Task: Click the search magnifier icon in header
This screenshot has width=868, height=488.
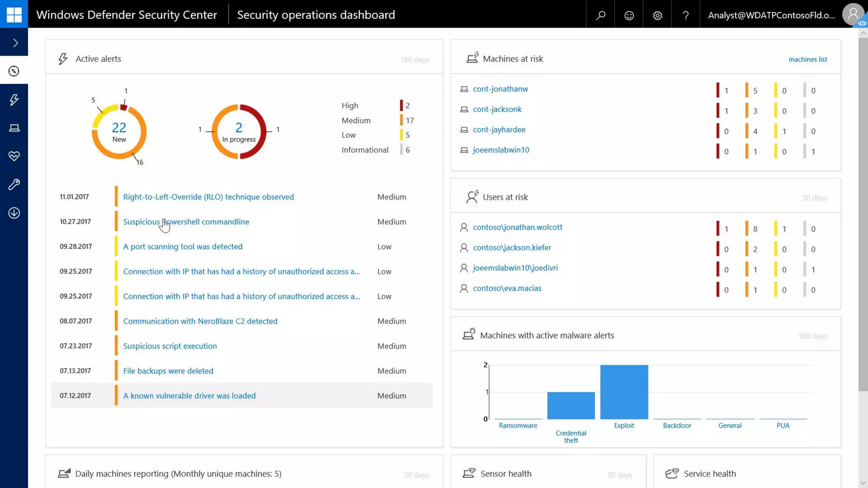Action: (x=600, y=15)
